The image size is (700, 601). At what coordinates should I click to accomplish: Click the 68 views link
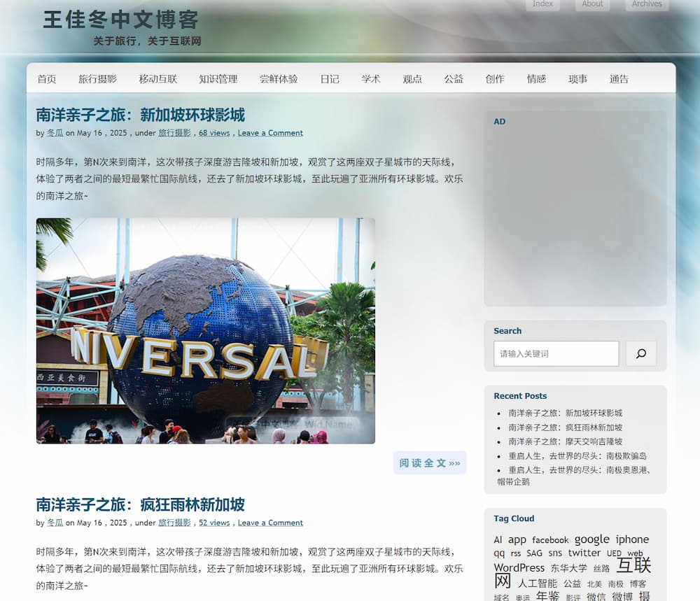[x=214, y=133]
